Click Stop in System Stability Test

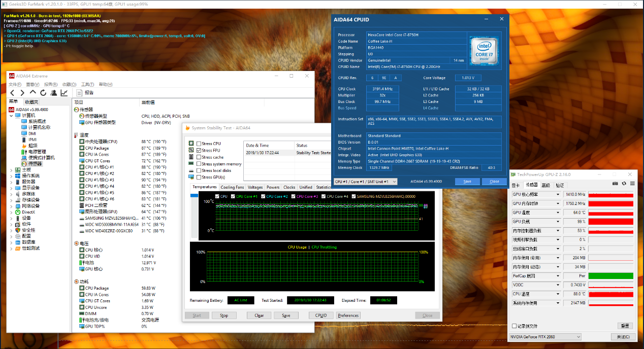[x=224, y=316]
